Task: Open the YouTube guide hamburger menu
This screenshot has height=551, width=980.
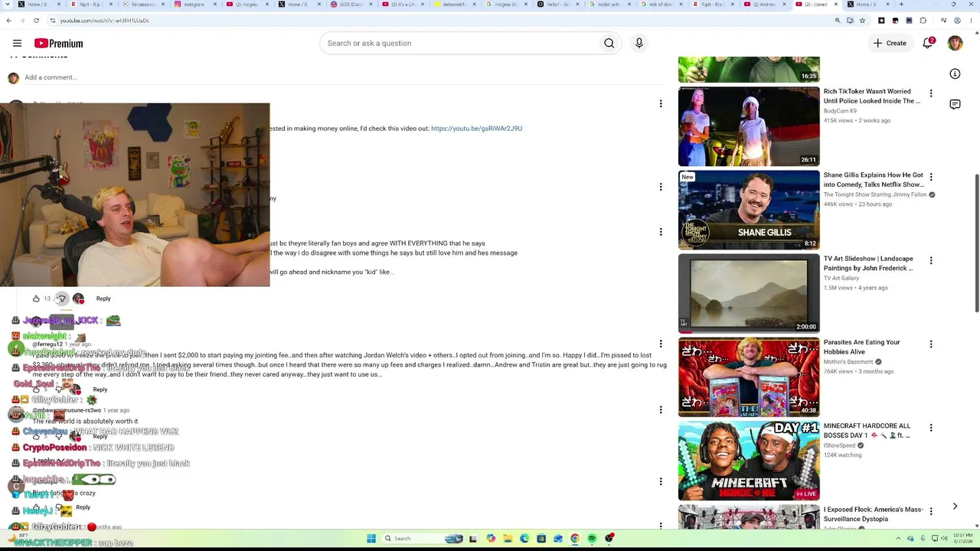Action: pyautogui.click(x=17, y=44)
